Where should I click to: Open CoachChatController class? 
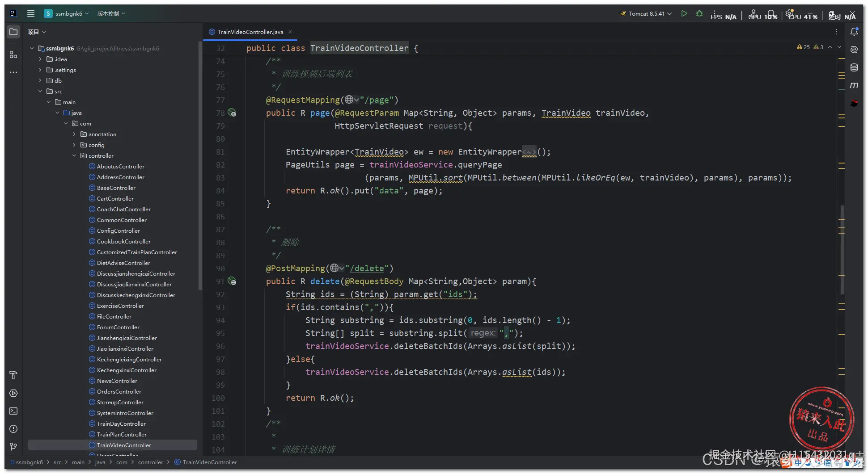coord(124,209)
